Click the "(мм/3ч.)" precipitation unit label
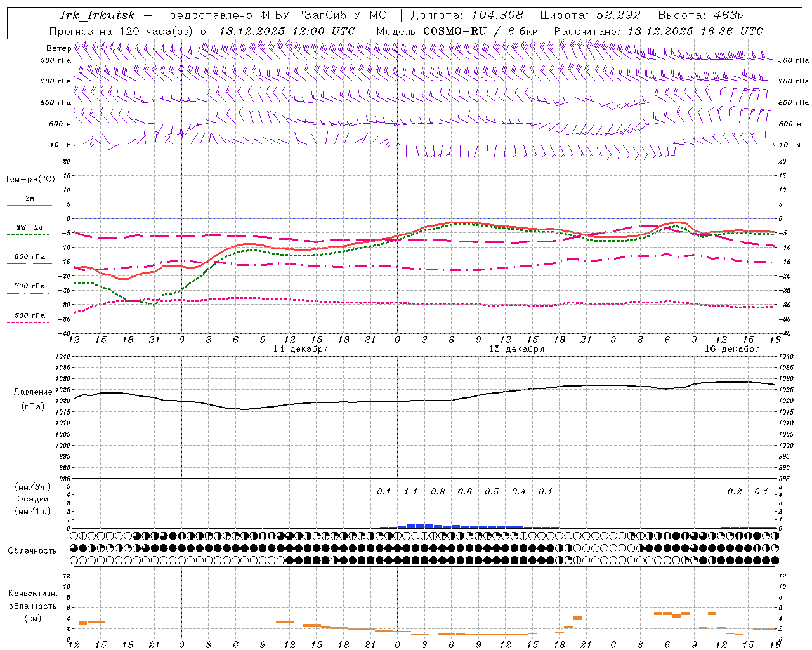812x650 pixels. click(33, 487)
